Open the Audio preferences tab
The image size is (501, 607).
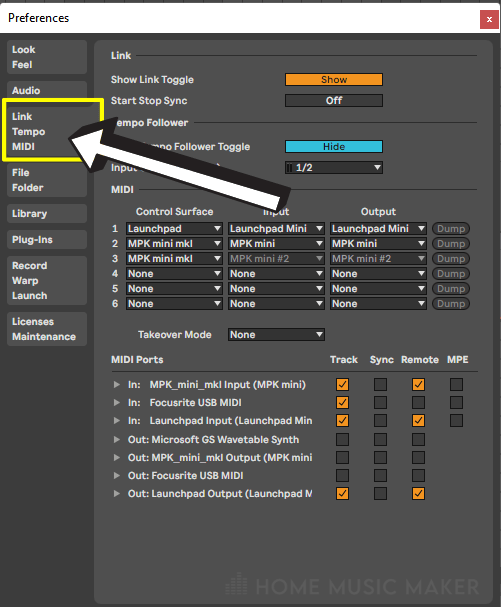[47, 90]
